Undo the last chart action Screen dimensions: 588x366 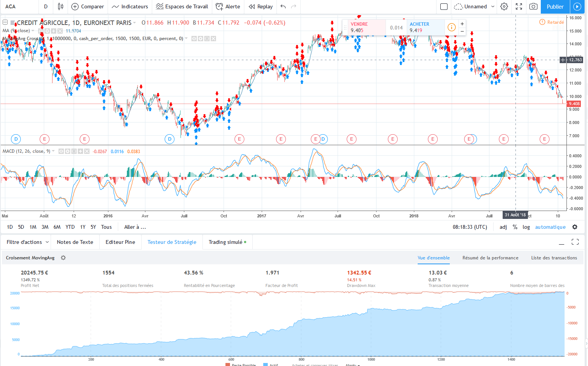point(283,6)
